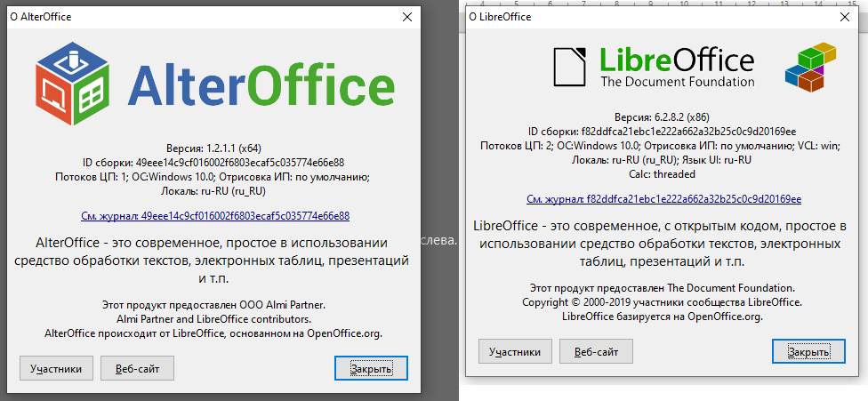This screenshot has width=868, height=401.
Task: Close the О LibreOffice window with X
Action: click(844, 17)
